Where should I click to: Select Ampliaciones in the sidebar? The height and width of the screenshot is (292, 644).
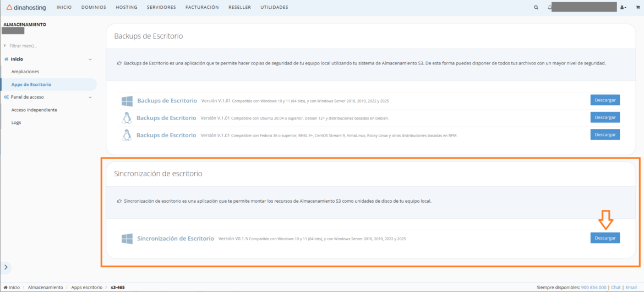pyautogui.click(x=25, y=72)
